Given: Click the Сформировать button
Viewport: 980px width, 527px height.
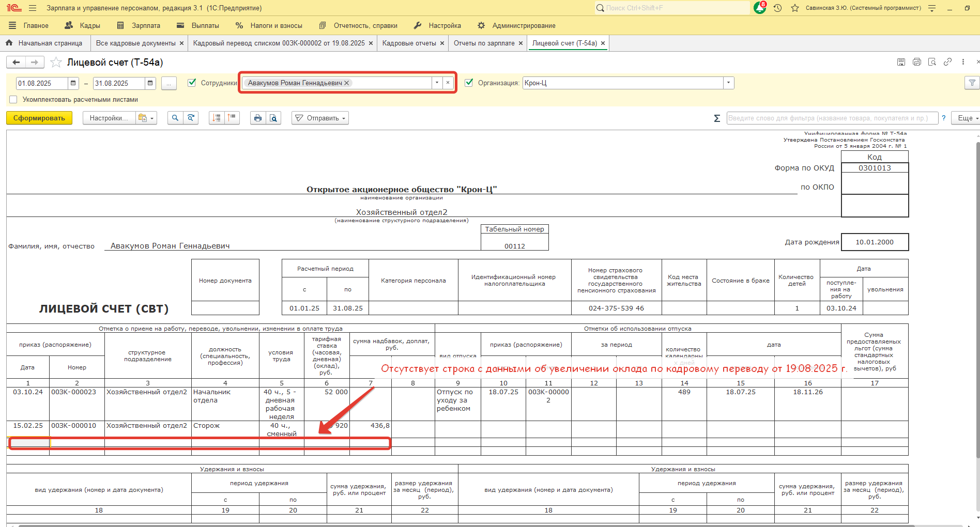Looking at the screenshot, I should point(39,118).
